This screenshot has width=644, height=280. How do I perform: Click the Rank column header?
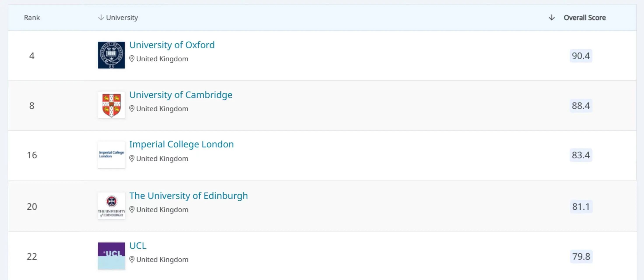[x=32, y=17]
